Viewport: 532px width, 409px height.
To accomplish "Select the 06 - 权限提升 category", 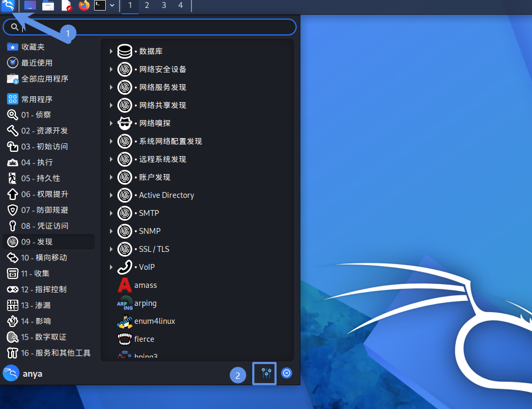I will point(44,194).
